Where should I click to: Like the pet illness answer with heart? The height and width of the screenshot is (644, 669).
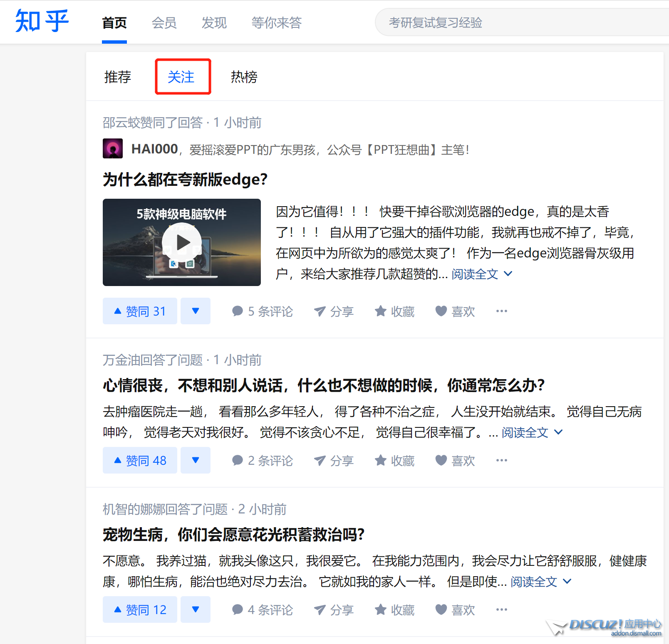point(455,610)
